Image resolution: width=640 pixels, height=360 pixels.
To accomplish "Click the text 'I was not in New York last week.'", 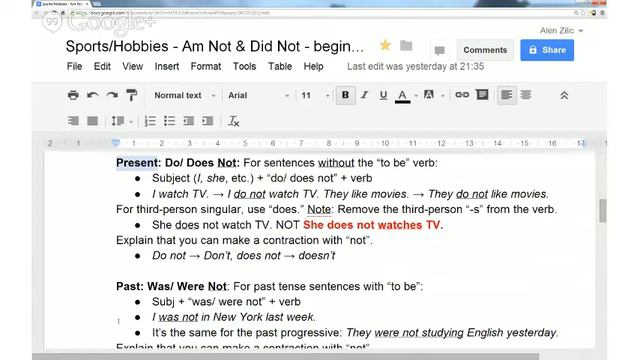I will click(234, 317).
